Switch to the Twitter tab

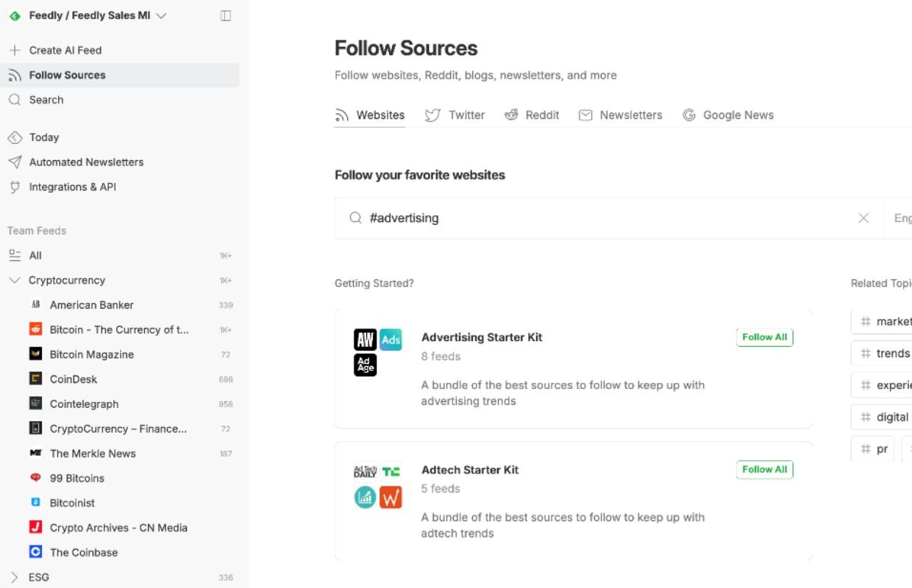pyautogui.click(x=455, y=115)
